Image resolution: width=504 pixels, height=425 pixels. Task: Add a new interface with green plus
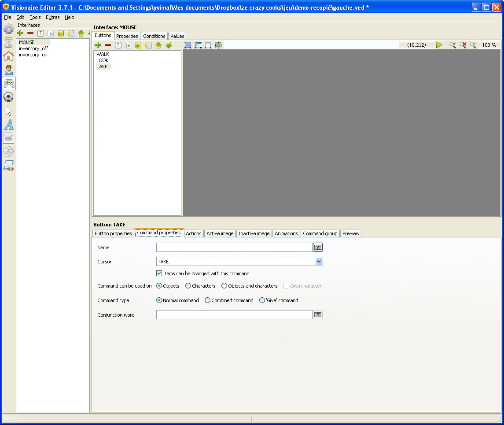pos(20,33)
